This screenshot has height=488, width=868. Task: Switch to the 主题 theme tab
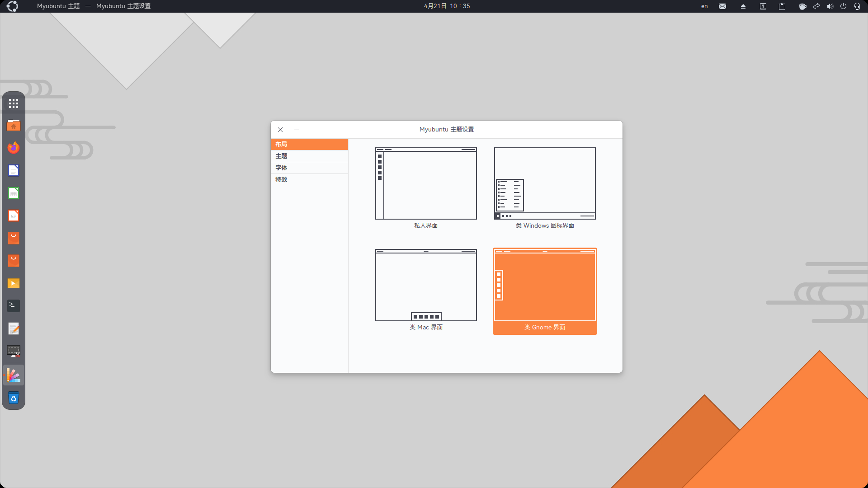(x=309, y=156)
